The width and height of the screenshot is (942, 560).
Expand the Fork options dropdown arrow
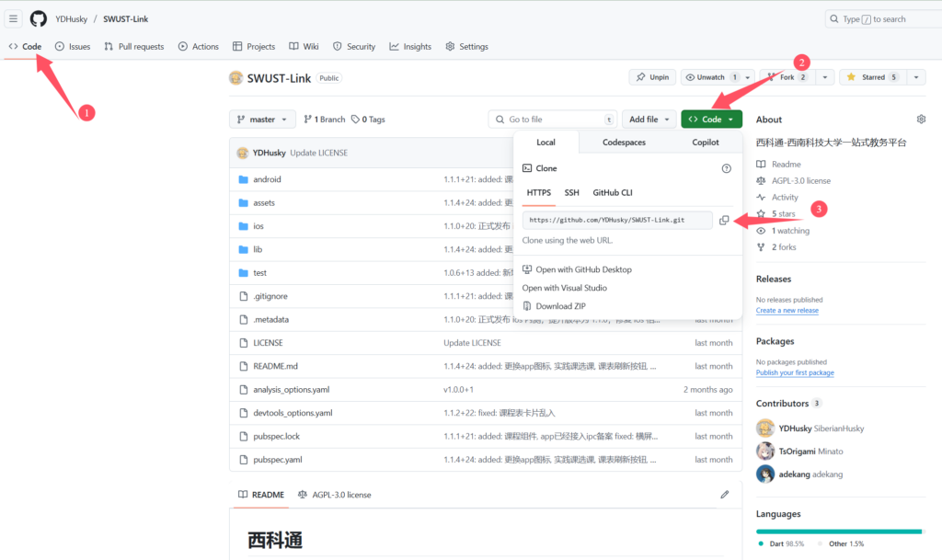pos(824,77)
